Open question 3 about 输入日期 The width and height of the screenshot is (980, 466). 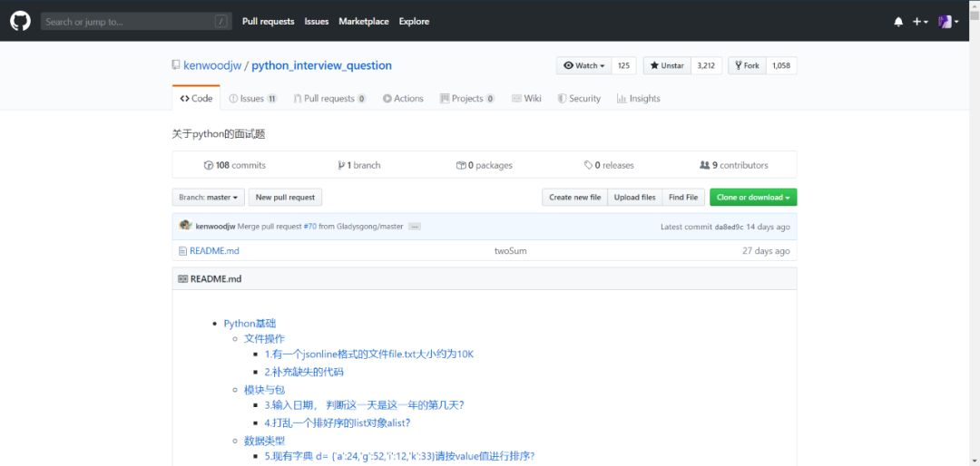tap(365, 405)
